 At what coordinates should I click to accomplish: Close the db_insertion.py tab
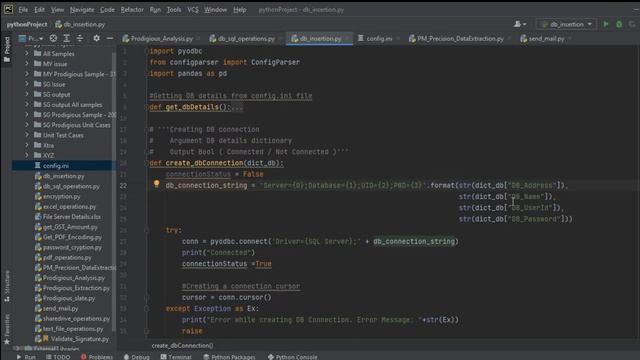click(x=347, y=39)
